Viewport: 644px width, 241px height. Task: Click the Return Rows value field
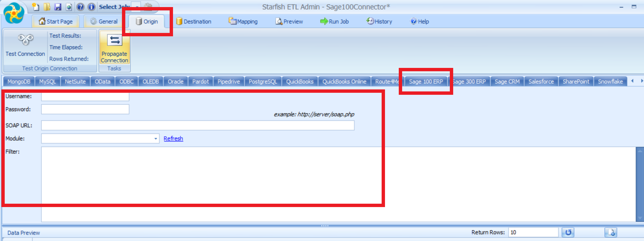[533, 232]
